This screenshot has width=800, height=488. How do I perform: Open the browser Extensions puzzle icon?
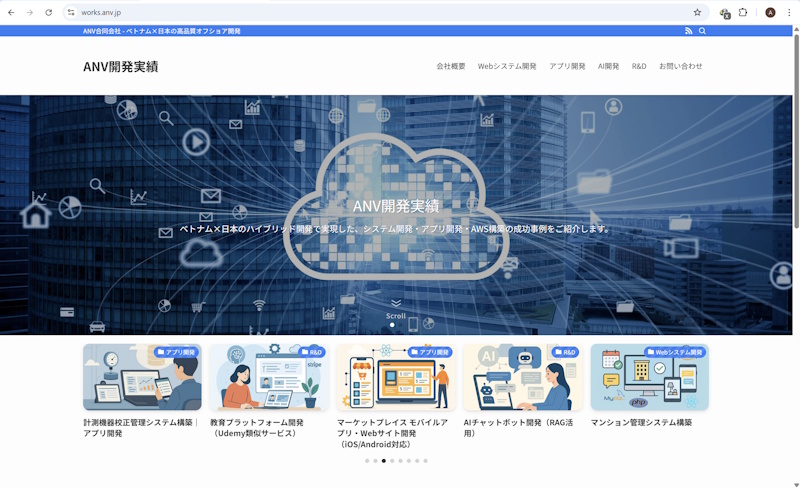point(743,12)
